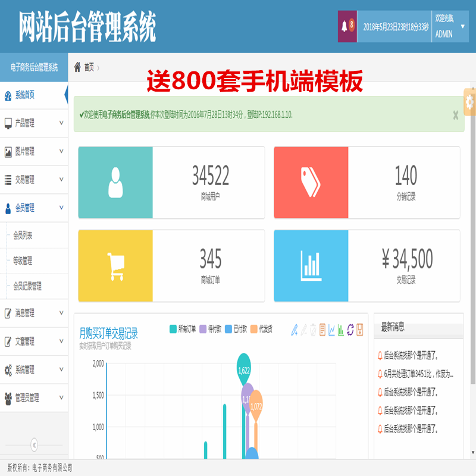Screen dimensions: 476x476
Task: Click the 34522 商城用户 count
Action: click(x=211, y=176)
